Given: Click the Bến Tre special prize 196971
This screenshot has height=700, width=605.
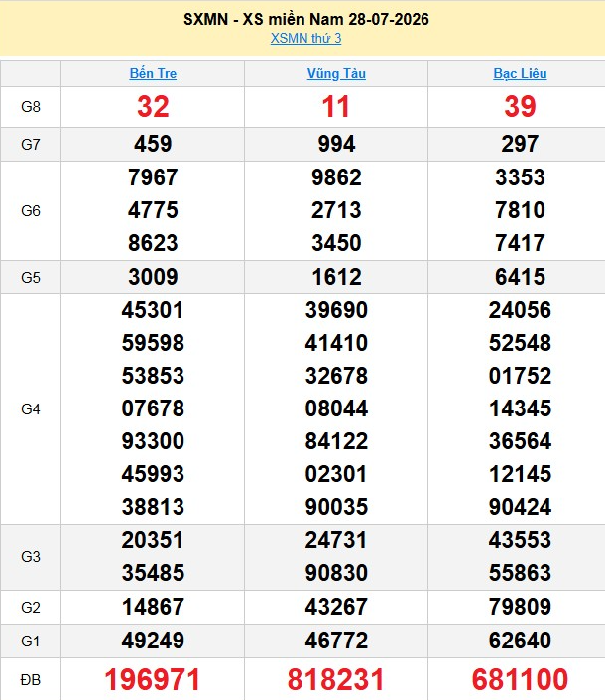Looking at the screenshot, I should tap(153, 679).
